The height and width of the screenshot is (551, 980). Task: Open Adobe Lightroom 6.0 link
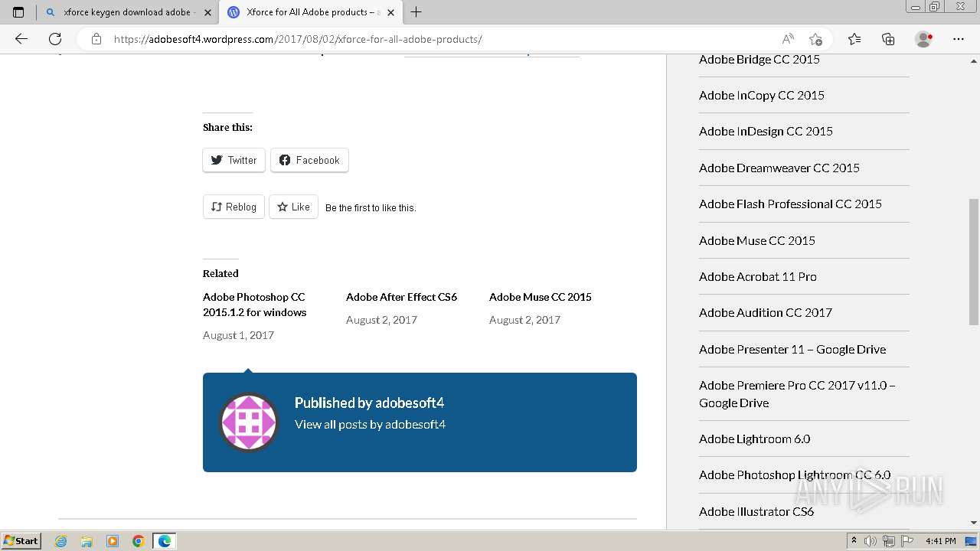754,439
